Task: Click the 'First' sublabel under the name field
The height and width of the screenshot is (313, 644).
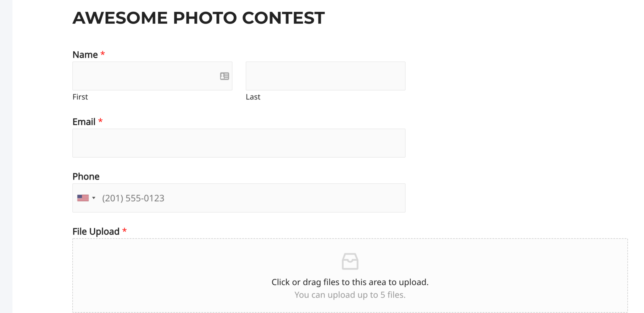Action: coord(80,97)
